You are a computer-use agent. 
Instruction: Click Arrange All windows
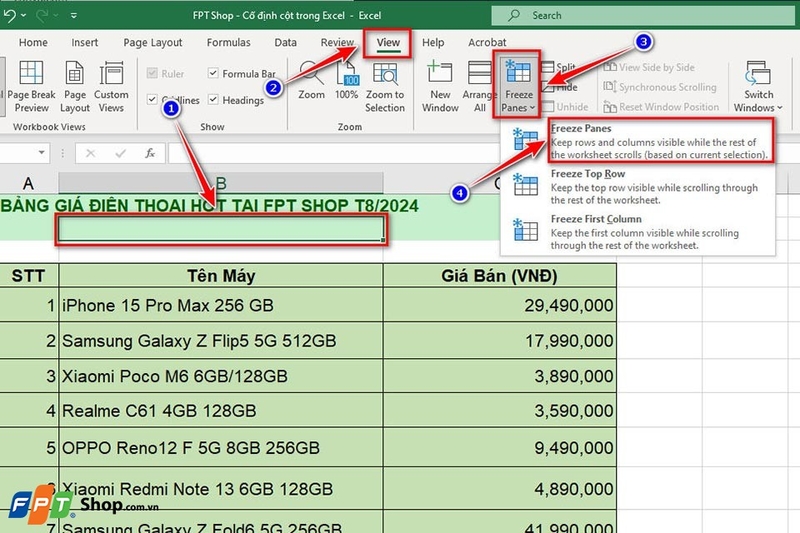[480, 87]
